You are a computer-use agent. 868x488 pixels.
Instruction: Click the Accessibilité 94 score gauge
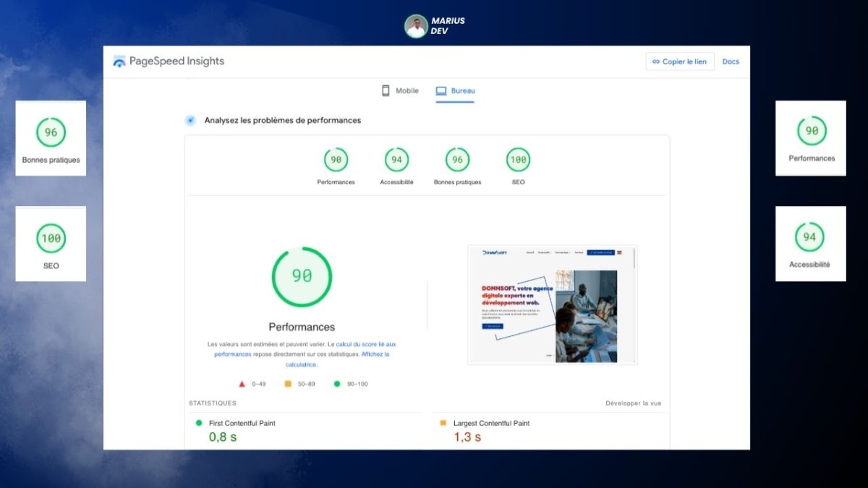coord(396,160)
